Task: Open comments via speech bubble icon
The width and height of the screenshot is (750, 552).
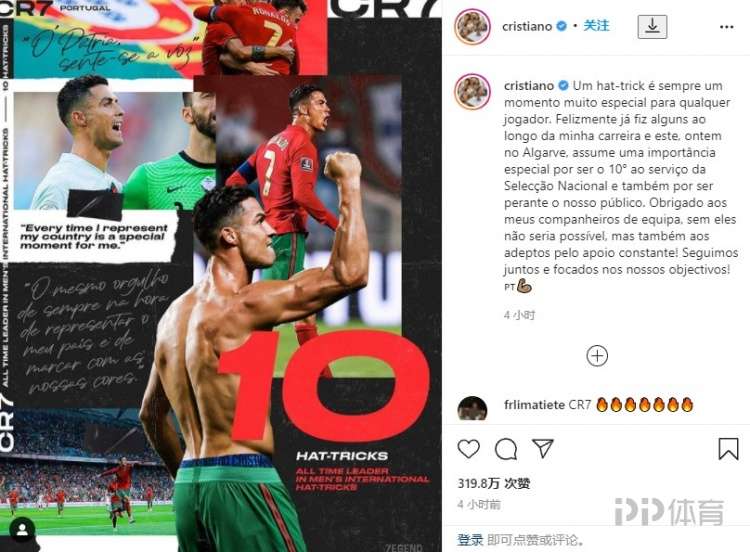Action: pos(506,449)
